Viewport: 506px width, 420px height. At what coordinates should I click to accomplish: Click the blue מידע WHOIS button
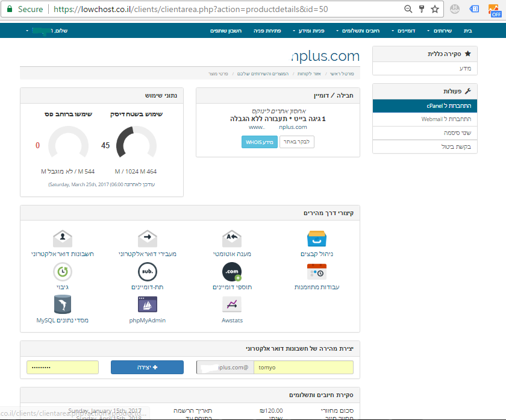260,142
